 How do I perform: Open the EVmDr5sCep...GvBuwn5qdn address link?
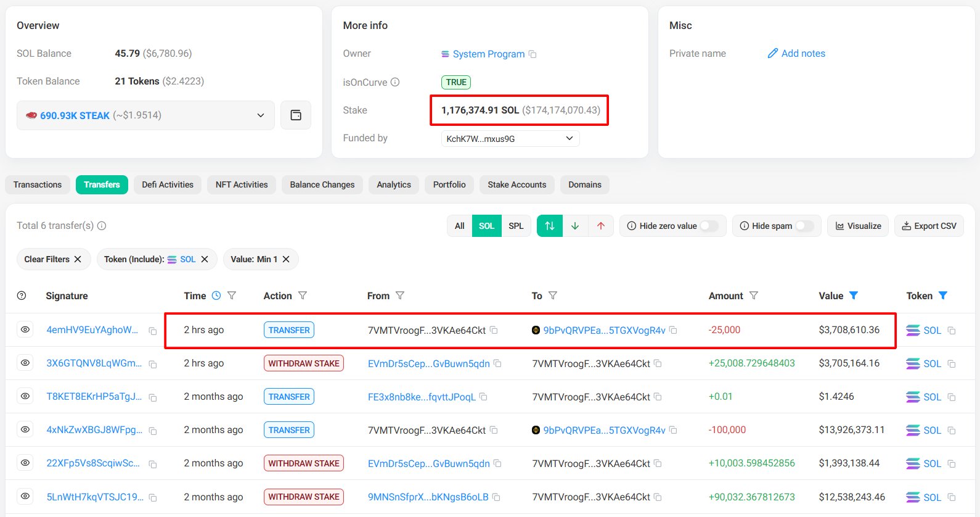point(428,363)
